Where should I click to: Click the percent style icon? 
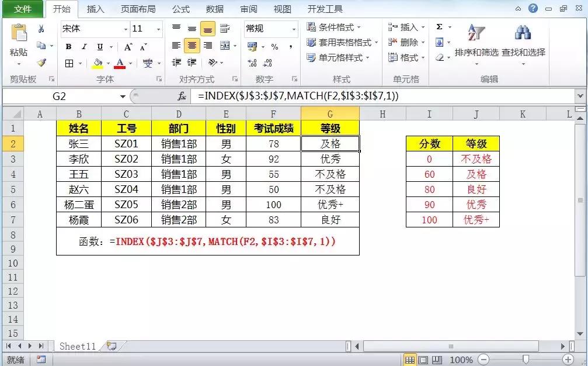tap(274, 47)
